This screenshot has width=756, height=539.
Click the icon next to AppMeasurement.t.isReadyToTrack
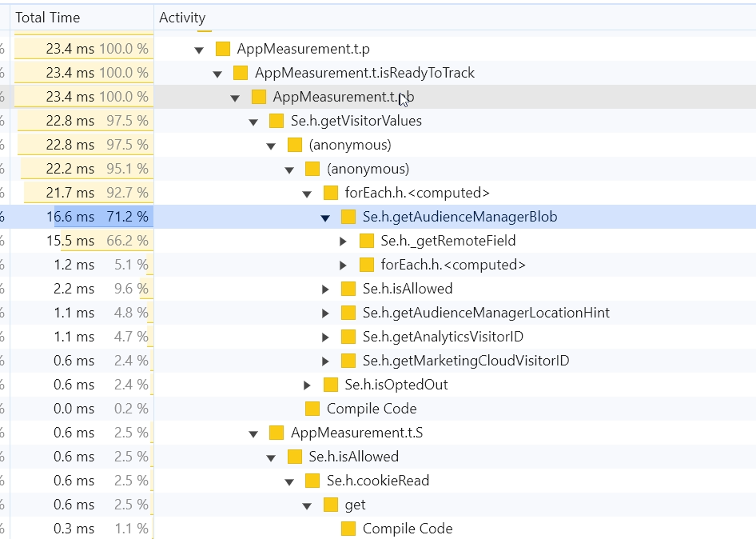click(x=241, y=73)
